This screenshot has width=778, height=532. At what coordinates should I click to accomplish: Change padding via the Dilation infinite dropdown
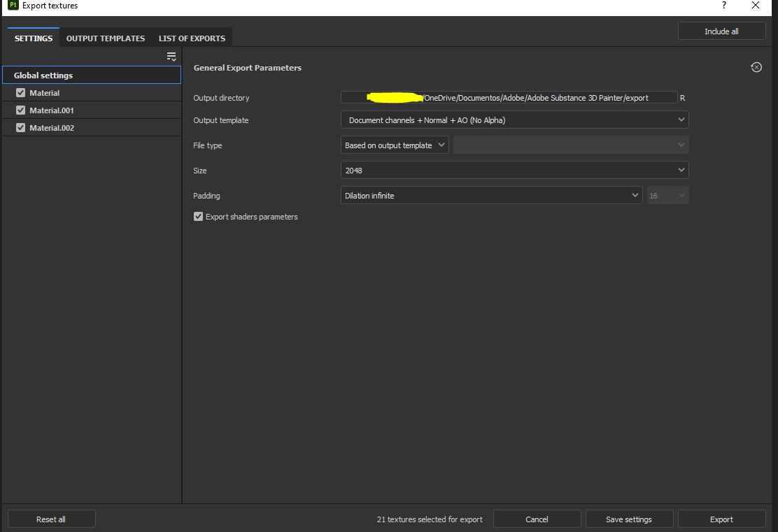(x=490, y=195)
